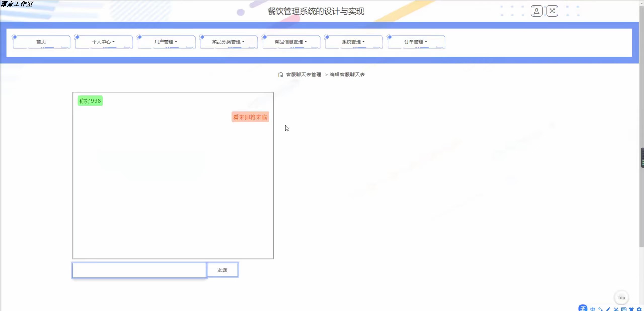The width and height of the screenshot is (644, 311).
Task: Select the 首页 navigation item
Action: pyautogui.click(x=41, y=42)
